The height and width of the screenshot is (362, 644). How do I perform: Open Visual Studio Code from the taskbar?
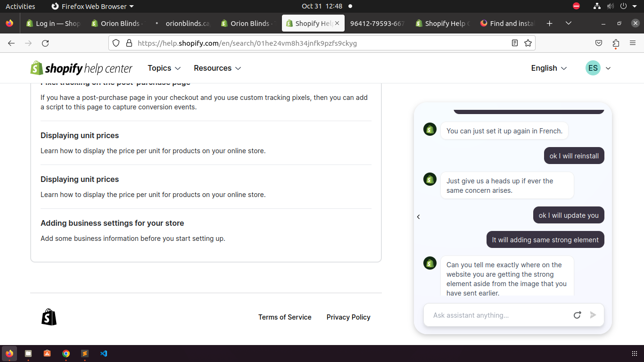coord(104,354)
